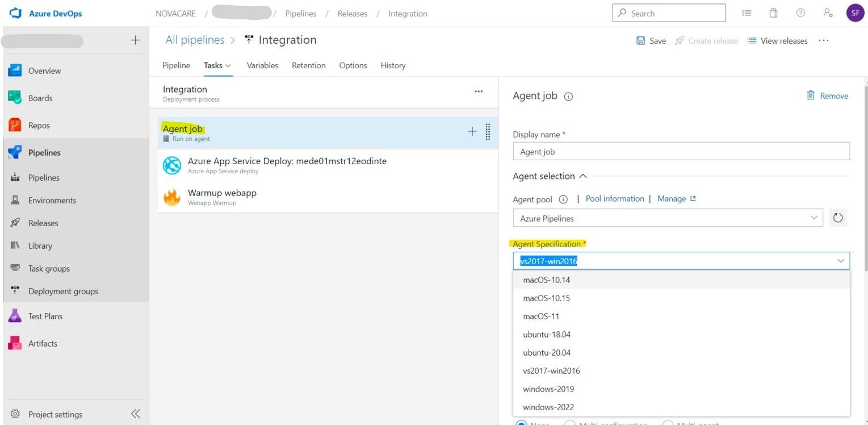Open the help question mark icon
This screenshot has height=425, width=868.
point(800,13)
